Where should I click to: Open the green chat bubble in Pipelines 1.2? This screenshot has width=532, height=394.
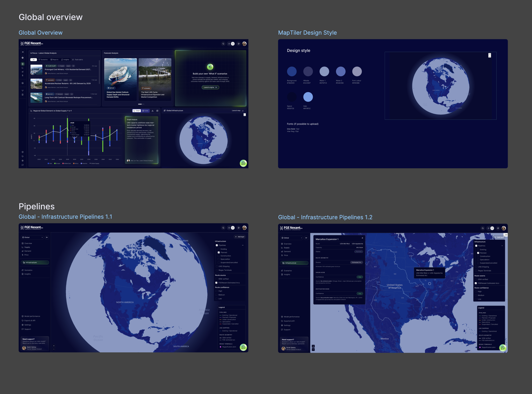point(503,348)
